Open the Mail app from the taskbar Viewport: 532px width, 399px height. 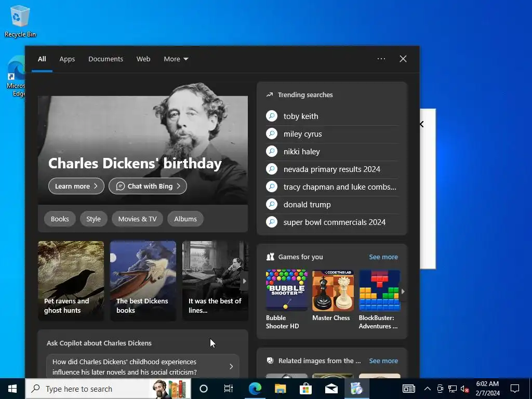click(331, 389)
